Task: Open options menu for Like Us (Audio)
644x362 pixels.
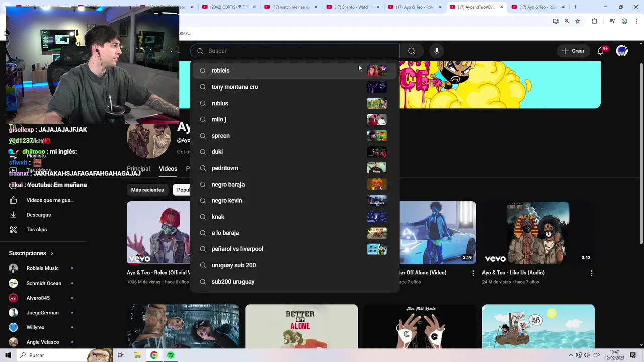Action: [x=592, y=273]
